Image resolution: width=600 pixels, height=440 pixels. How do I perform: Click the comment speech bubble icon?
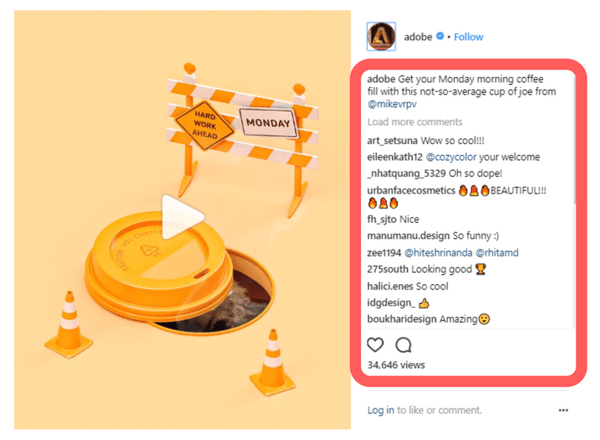pos(403,345)
